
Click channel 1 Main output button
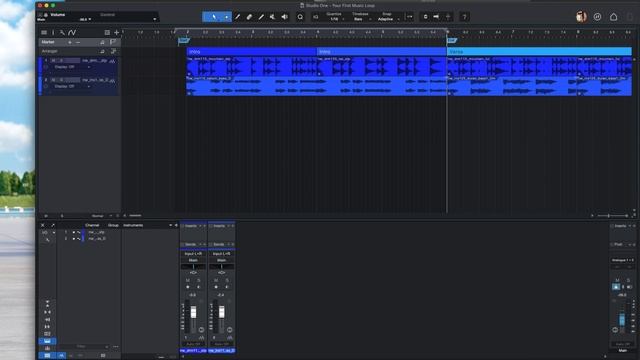(193, 260)
